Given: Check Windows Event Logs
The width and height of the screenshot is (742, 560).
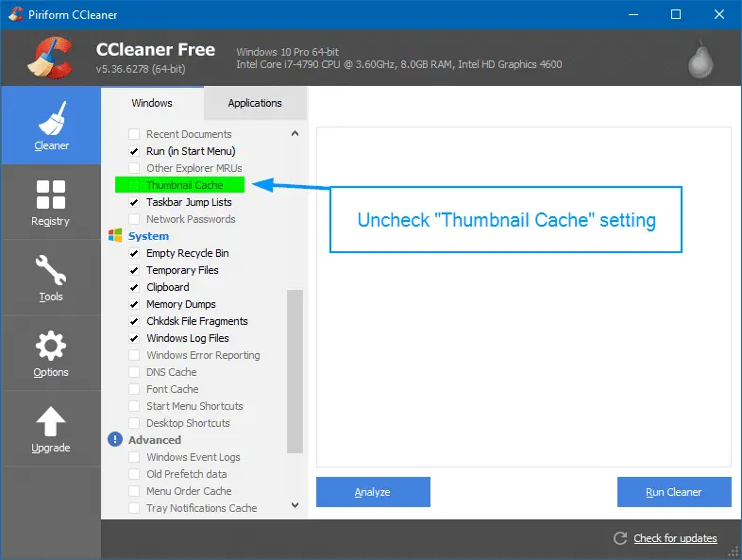Looking at the screenshot, I should pyautogui.click(x=134, y=457).
